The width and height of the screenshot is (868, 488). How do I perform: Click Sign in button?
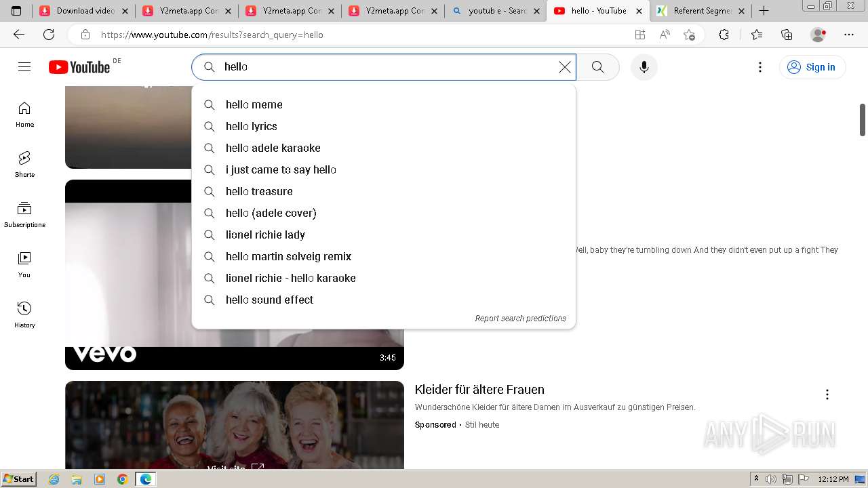[812, 66]
